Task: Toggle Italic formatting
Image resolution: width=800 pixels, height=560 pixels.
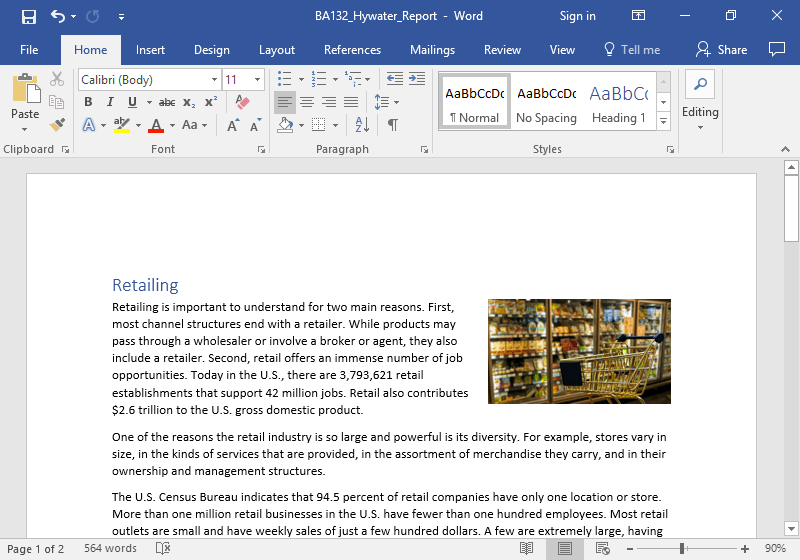Action: (110, 102)
